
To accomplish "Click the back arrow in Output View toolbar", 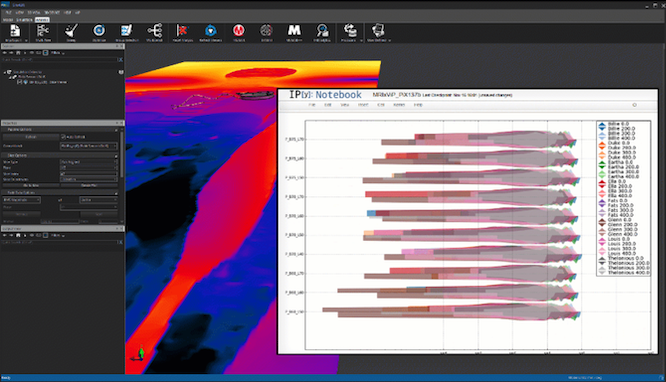I will 5,235.
